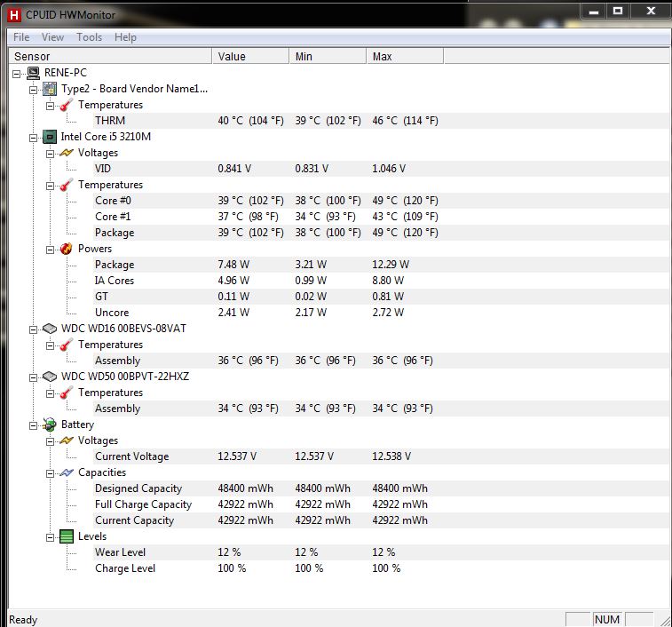Click the Powers flame icon
The image size is (672, 627).
pos(67,249)
